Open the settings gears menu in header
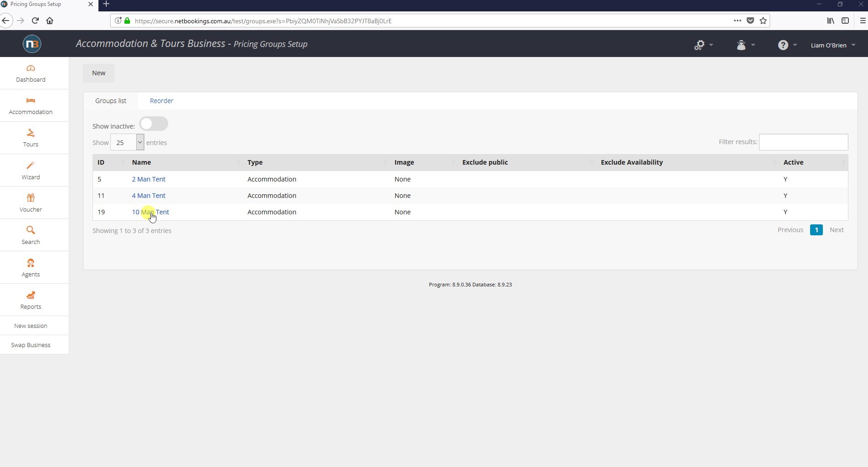The height and width of the screenshot is (467, 868). point(703,45)
